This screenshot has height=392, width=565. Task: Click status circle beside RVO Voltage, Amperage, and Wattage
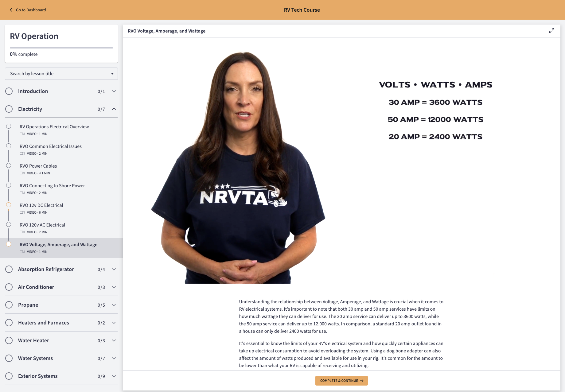pos(9,244)
